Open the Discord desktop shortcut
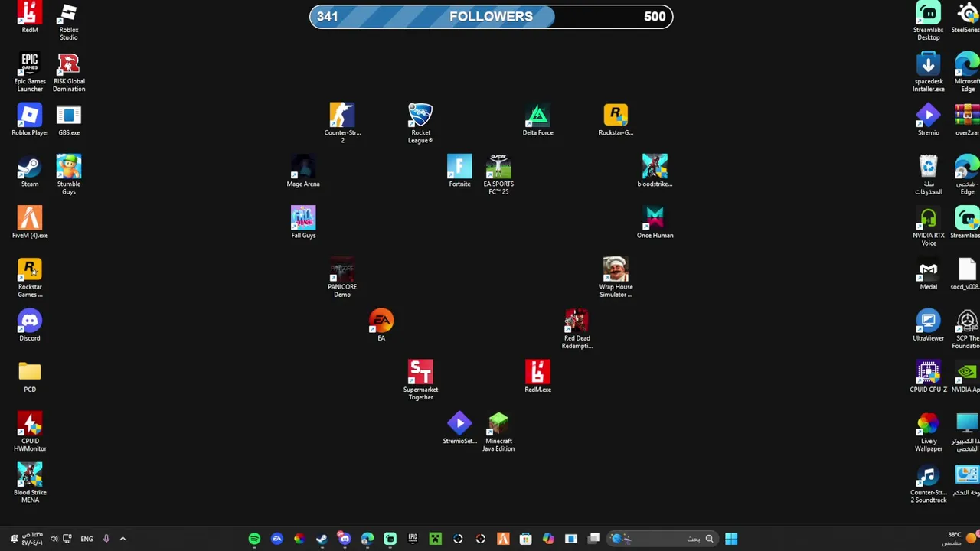Image resolution: width=980 pixels, height=551 pixels. pos(30,325)
